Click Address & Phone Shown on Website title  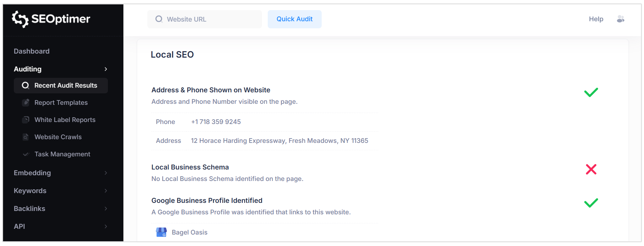[211, 90]
